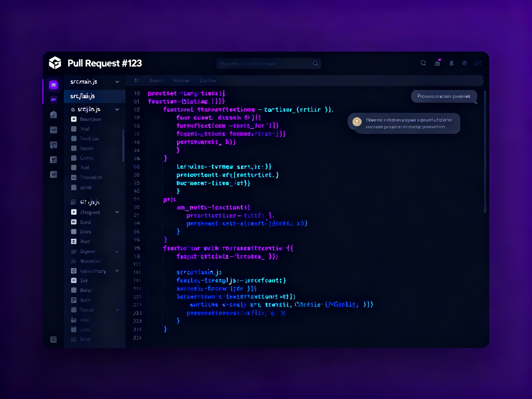
Task: Click the bottom list icon in the left sidebar
Action: point(53,339)
